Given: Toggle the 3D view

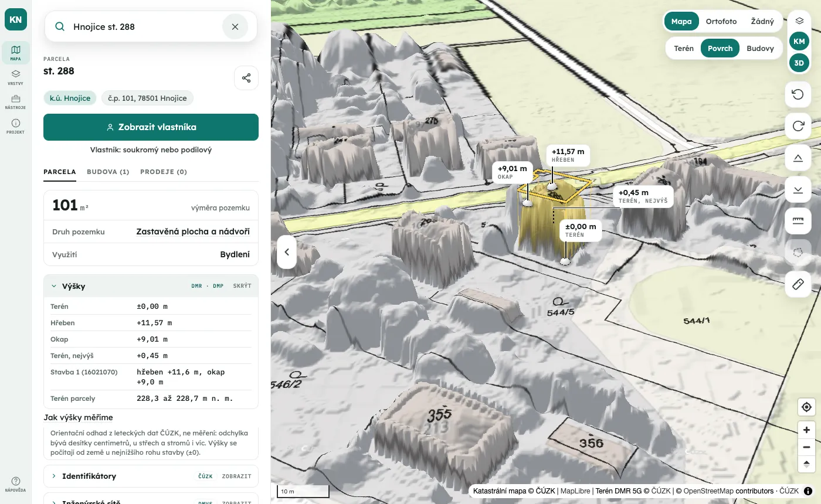Looking at the screenshot, I should coord(799,62).
